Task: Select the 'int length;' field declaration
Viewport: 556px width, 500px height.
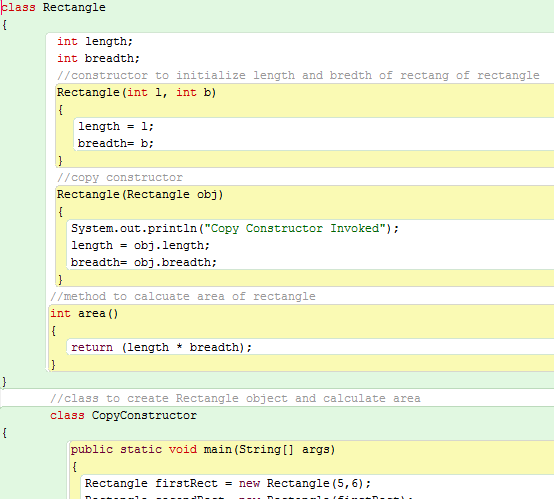Action: point(95,41)
